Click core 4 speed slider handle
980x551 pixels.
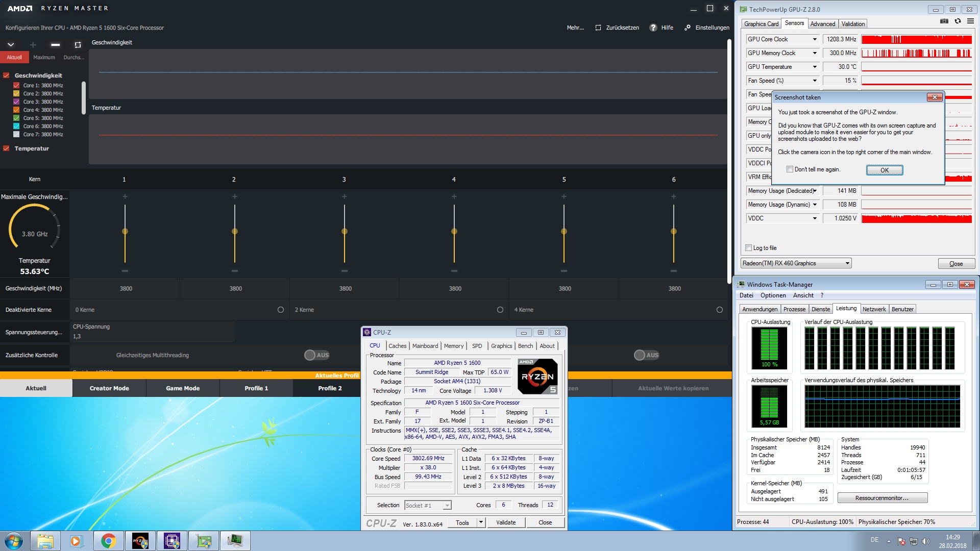454,232
